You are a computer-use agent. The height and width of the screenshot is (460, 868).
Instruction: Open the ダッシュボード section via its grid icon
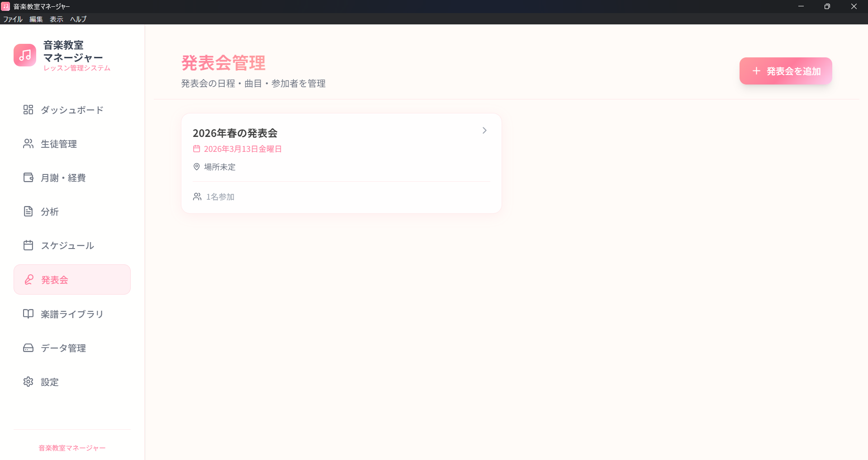(28, 109)
